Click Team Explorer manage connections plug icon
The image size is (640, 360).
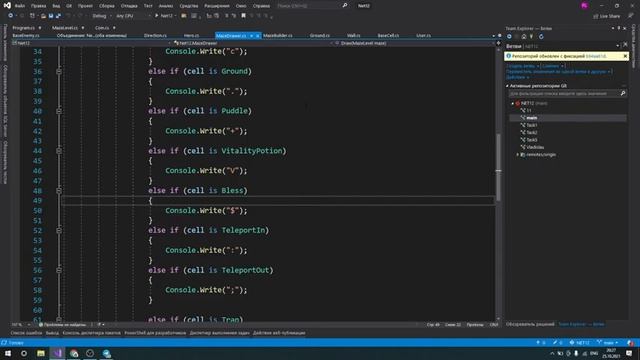click(531, 37)
